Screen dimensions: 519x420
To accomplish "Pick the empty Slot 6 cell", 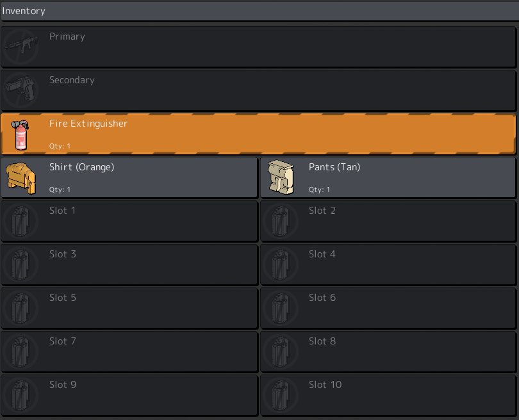I will [x=388, y=308].
